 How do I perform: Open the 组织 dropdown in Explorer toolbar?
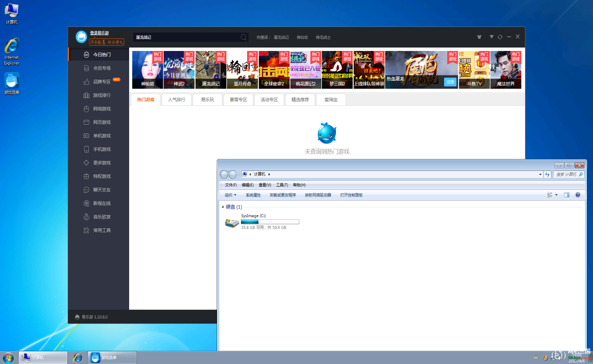231,195
